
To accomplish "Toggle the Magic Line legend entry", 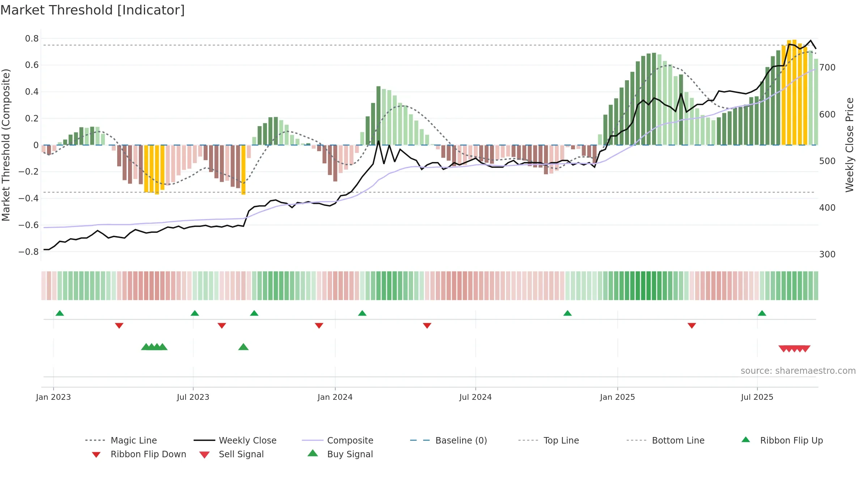I will pyautogui.click(x=121, y=440).
